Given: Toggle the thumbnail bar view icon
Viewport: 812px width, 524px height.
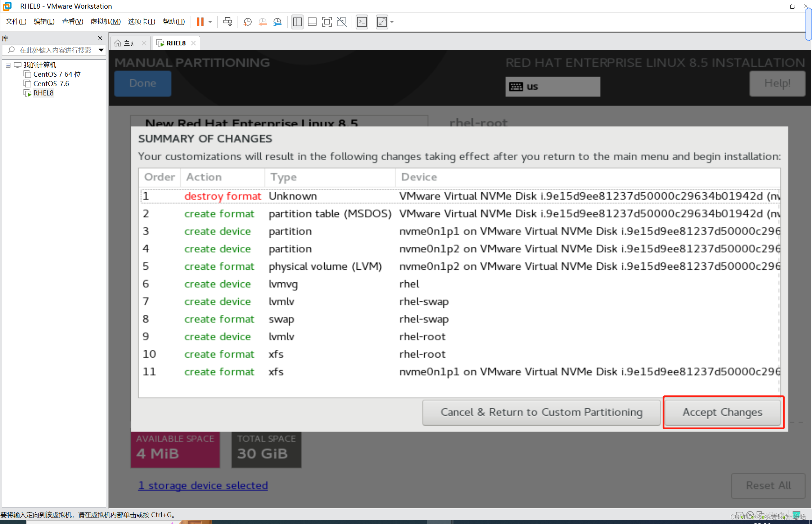Looking at the screenshot, I should tap(312, 22).
